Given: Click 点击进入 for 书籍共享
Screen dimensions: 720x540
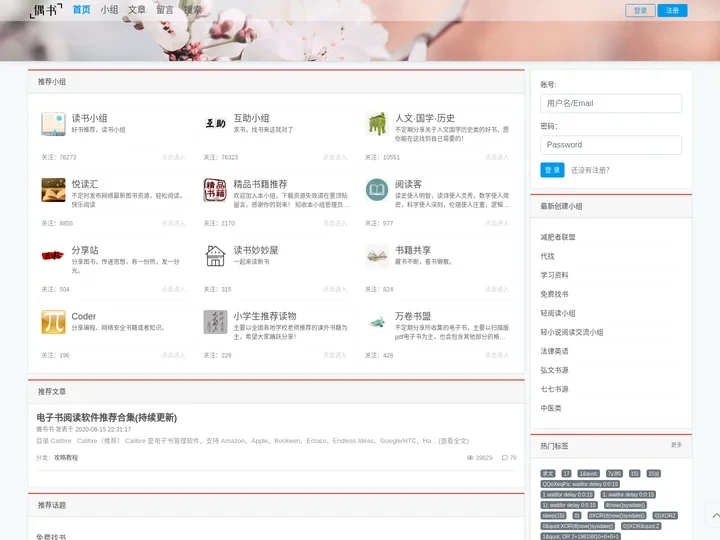Looking at the screenshot, I should 497,289.
